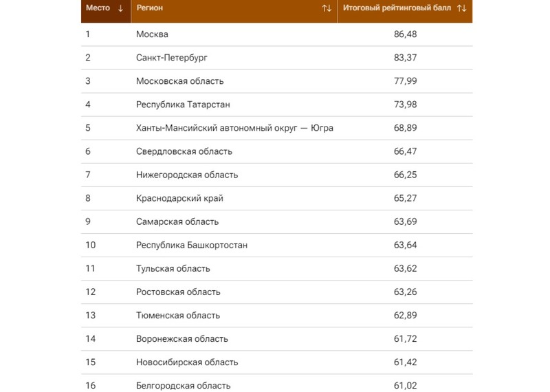Select the Москва row

pos(277,34)
